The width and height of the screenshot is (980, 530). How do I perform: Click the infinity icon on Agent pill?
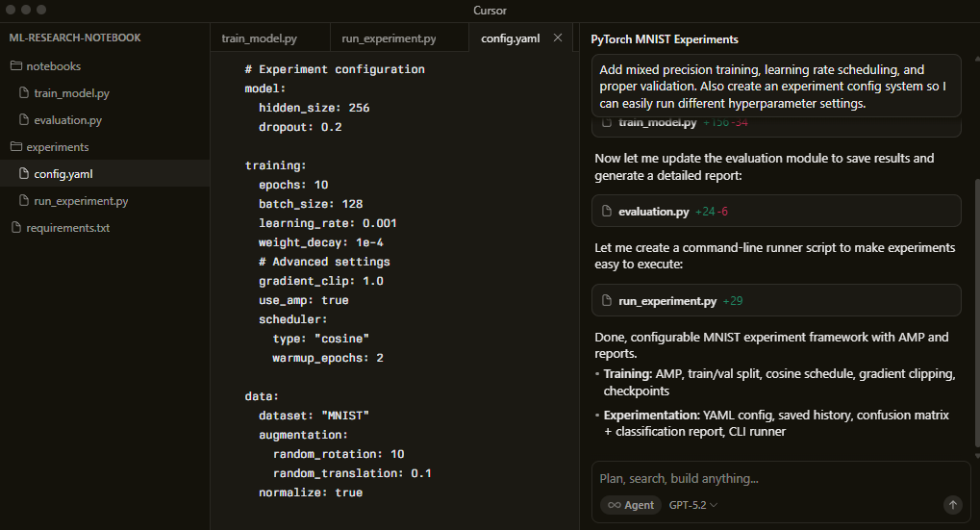[614, 505]
